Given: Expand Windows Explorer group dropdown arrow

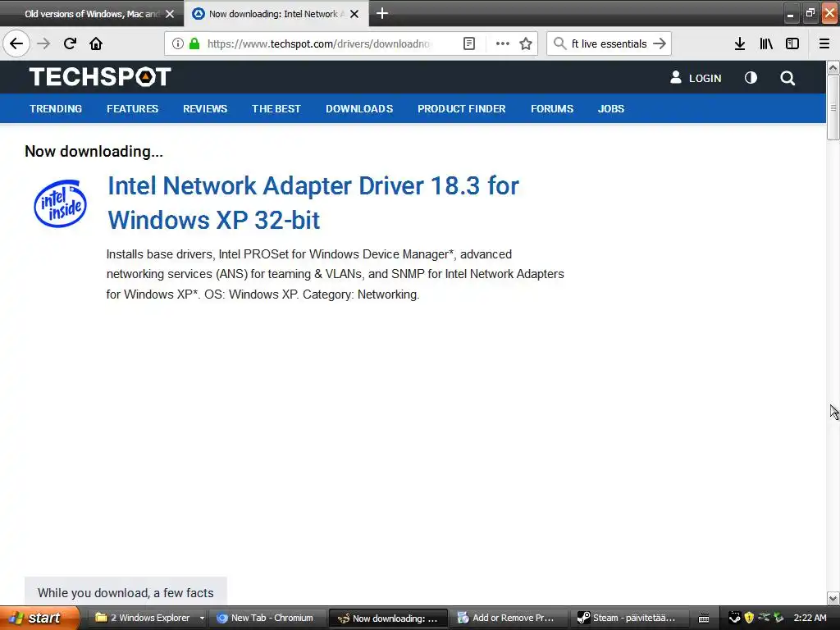Looking at the screenshot, I should point(202,618).
